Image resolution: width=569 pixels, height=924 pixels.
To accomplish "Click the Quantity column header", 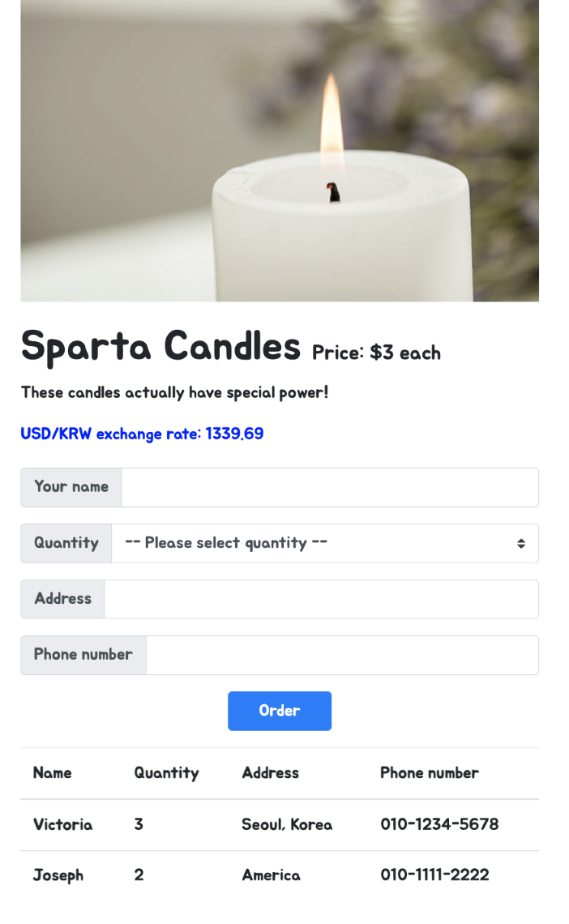I will [x=166, y=773].
